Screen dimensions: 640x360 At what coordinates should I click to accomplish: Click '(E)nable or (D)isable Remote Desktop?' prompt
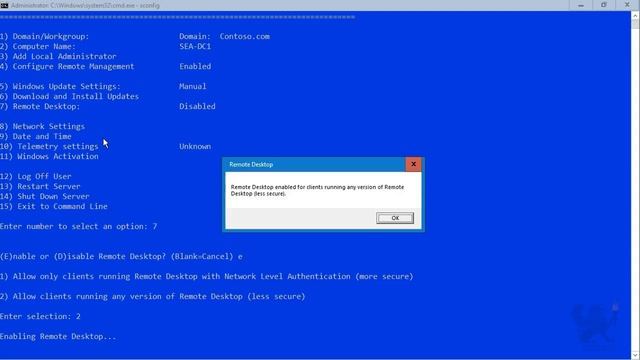121,256
